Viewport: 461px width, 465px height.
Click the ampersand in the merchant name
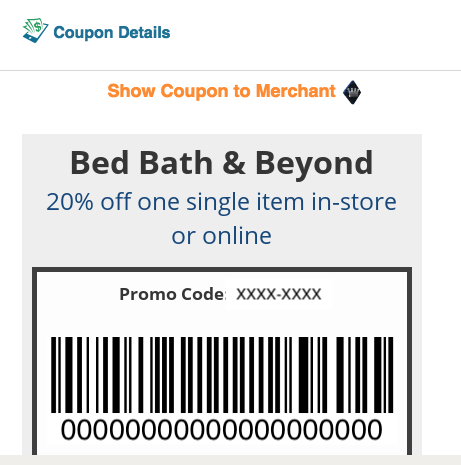[x=234, y=163]
